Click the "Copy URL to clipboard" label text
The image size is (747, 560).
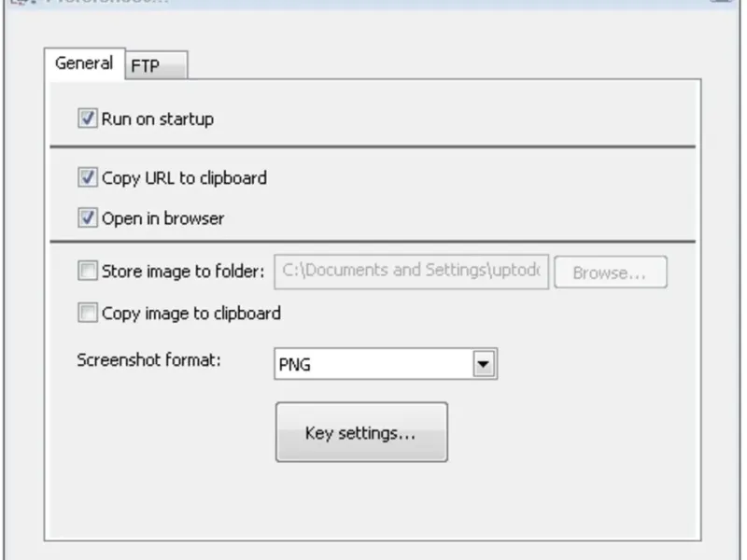(184, 177)
